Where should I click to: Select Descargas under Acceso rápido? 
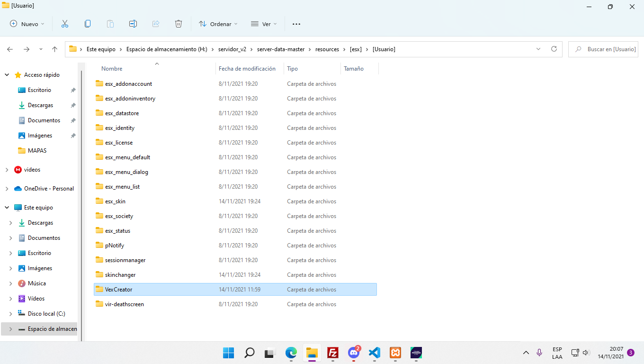40,105
